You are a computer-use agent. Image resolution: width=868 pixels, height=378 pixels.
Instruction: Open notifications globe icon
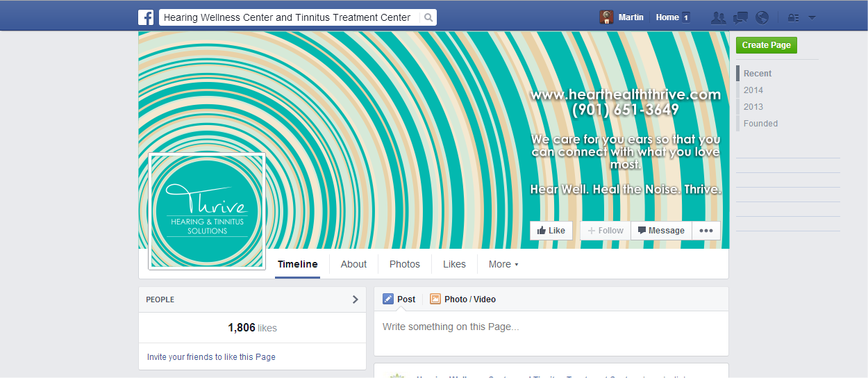tap(762, 17)
